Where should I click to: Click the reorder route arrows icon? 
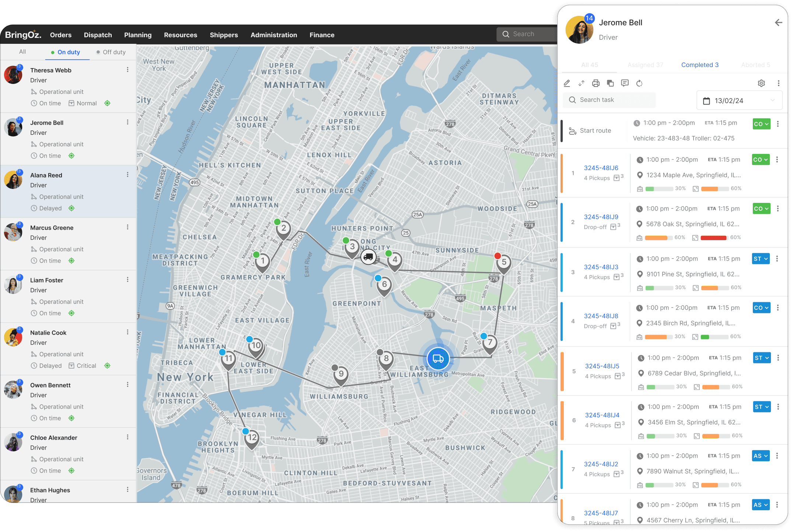tap(581, 83)
